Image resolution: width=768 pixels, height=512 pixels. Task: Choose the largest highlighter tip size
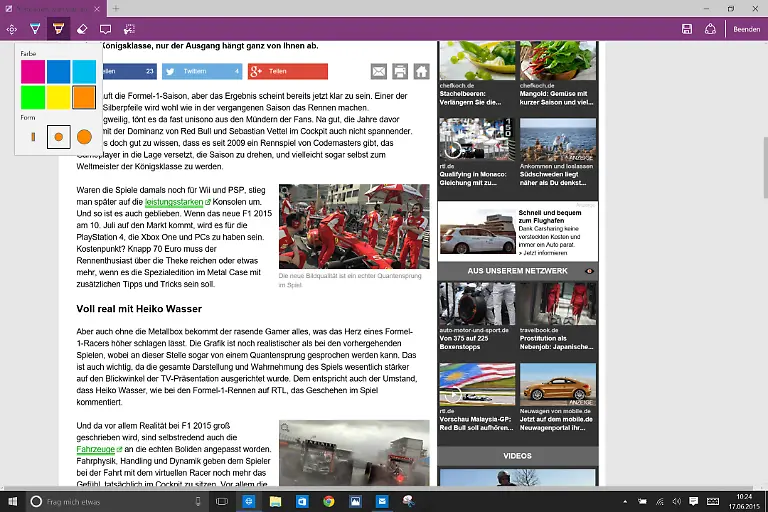coord(84,136)
